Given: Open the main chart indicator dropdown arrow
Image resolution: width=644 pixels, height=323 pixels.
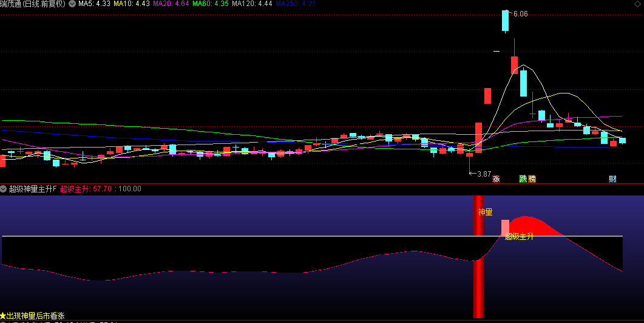Looking at the screenshot, I should [73, 4].
